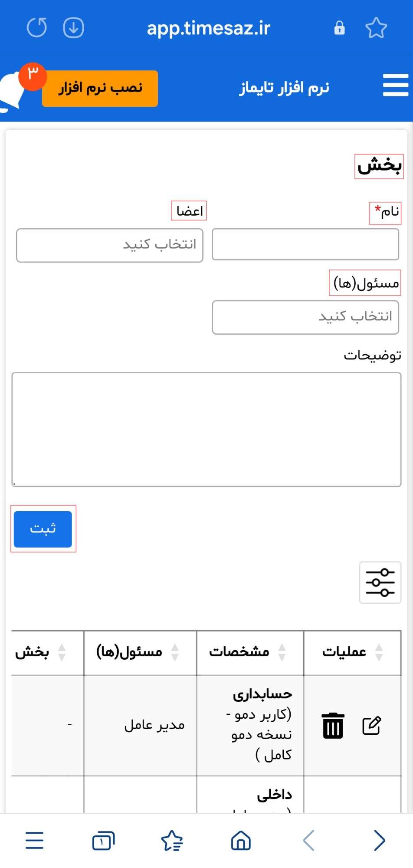The image size is (413, 868).
Task: Sort table by the مشخصات column
Action: tap(282, 652)
